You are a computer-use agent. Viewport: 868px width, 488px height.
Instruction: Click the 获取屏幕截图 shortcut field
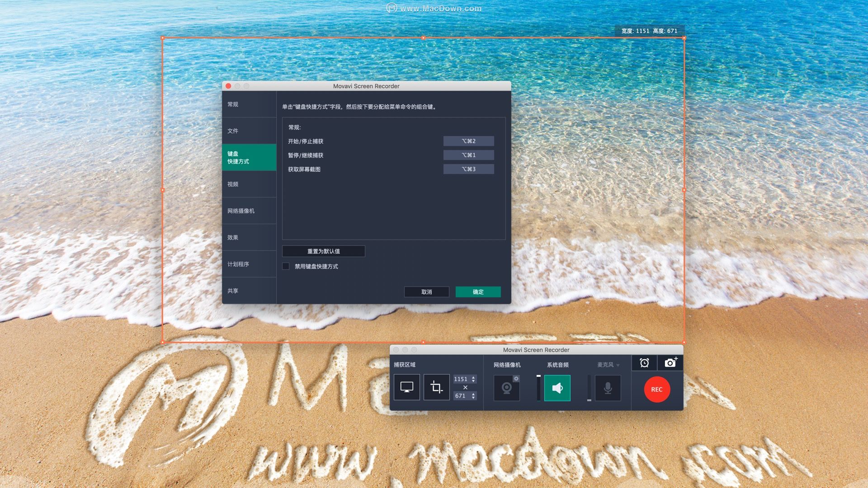pos(468,169)
